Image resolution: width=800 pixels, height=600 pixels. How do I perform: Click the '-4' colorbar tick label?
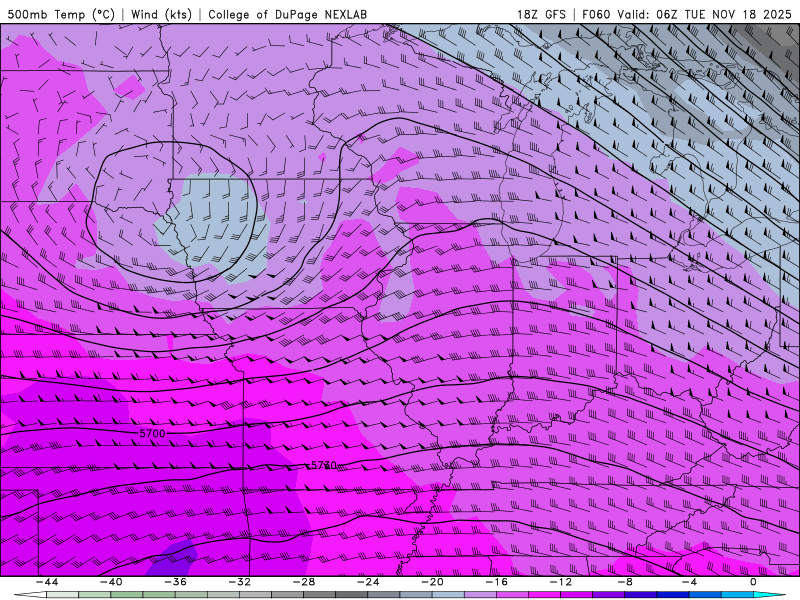point(689,582)
